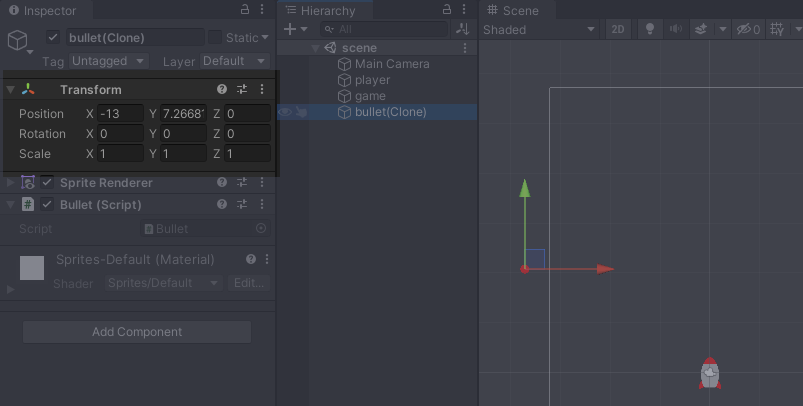Image resolution: width=803 pixels, height=406 pixels.
Task: Click the Position Y field
Action: 183,113
